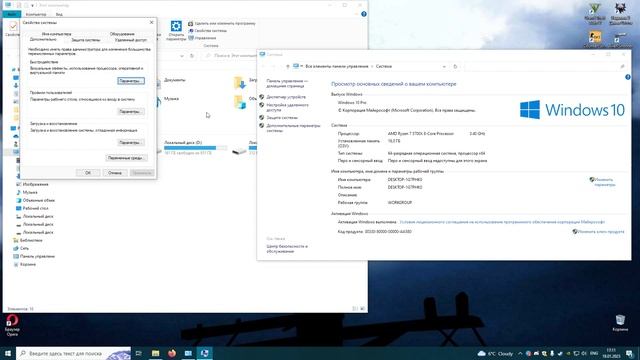Screen dimensions: 640x360
Task: Open 'Дополнительные параметры системы' link
Action: pyautogui.click(x=293, y=128)
